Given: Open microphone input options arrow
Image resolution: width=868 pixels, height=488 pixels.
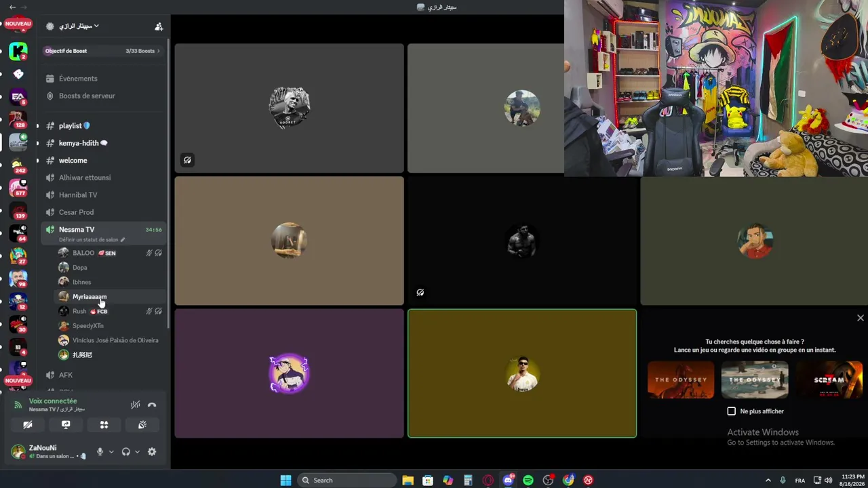Looking at the screenshot, I should click(x=111, y=452).
